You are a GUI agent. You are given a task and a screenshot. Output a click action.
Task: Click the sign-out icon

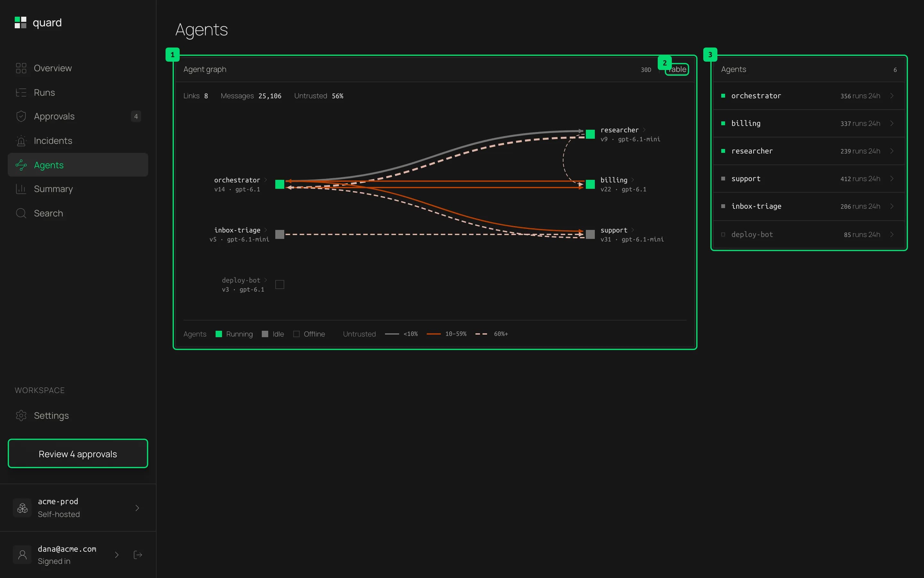point(138,555)
